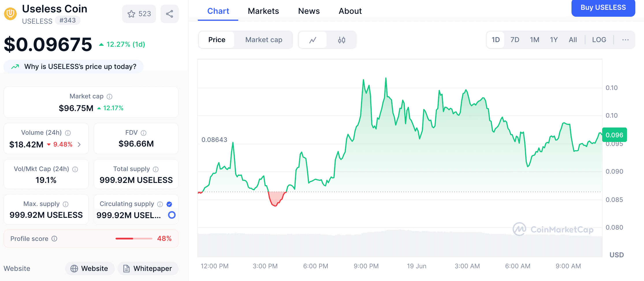Click the CoinMarketCap watermark logo
Screen dimensions: 644x281
(x=520, y=229)
